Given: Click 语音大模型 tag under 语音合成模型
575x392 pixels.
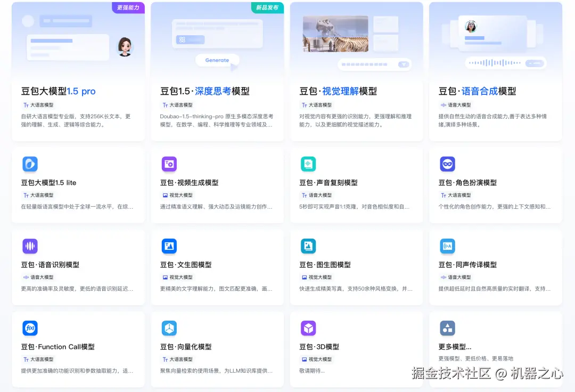Looking at the screenshot, I should [x=456, y=105].
